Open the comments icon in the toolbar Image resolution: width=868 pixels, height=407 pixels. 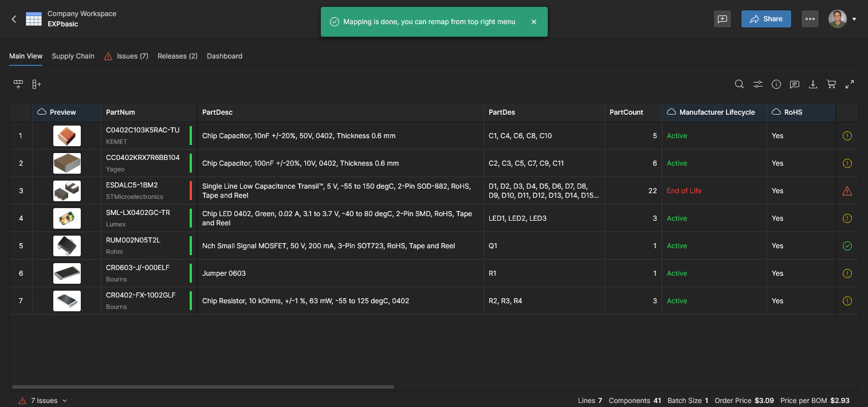[x=795, y=84]
